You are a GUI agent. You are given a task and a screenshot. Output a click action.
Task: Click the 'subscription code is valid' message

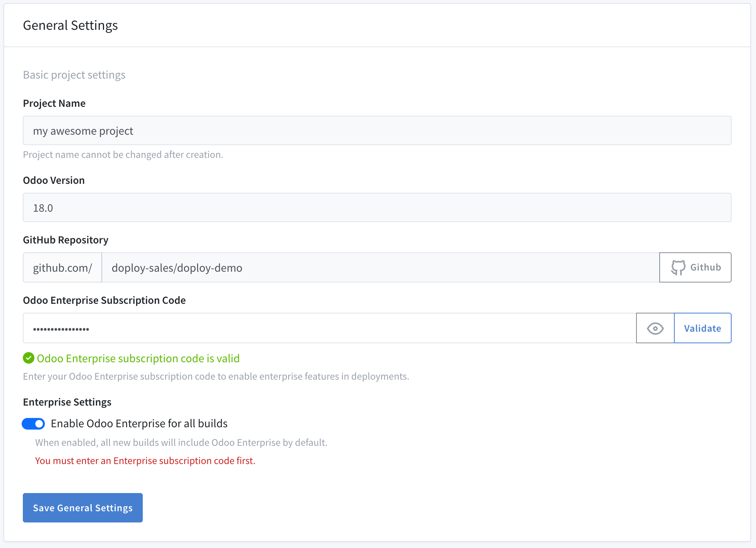coord(138,358)
